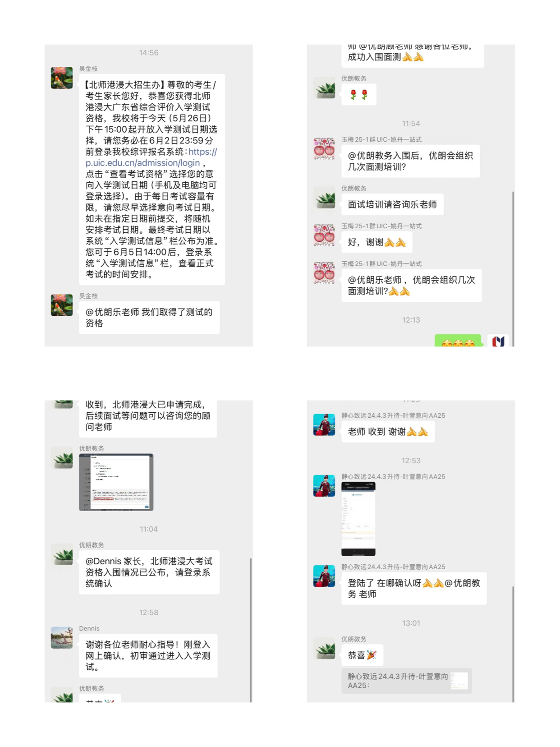Viewport: 560px width, 747px height.
Task: Tap the quoted reply from 静心致远 under 恭喜
Action: tap(407, 681)
